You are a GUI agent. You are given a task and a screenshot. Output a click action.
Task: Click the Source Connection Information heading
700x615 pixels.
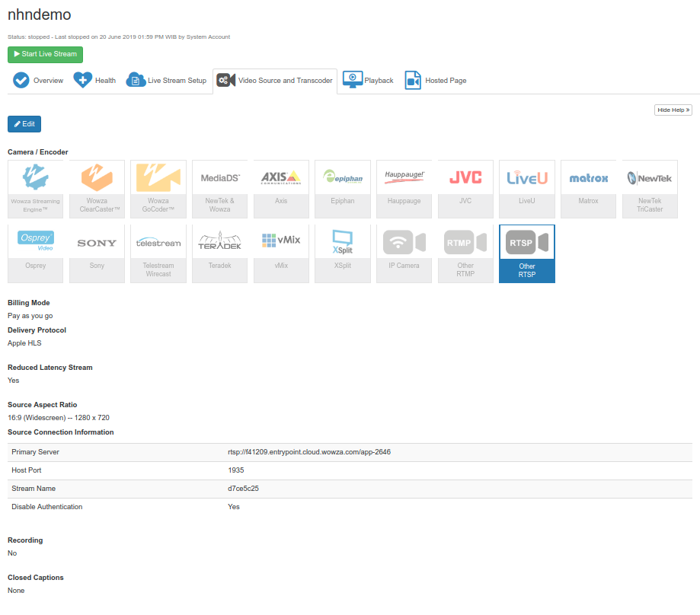pyautogui.click(x=61, y=432)
